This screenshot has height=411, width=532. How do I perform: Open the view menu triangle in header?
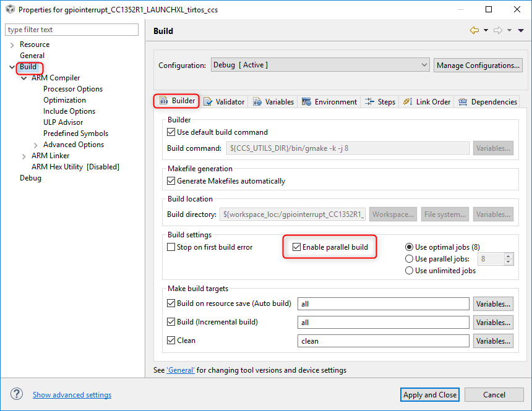click(521, 30)
